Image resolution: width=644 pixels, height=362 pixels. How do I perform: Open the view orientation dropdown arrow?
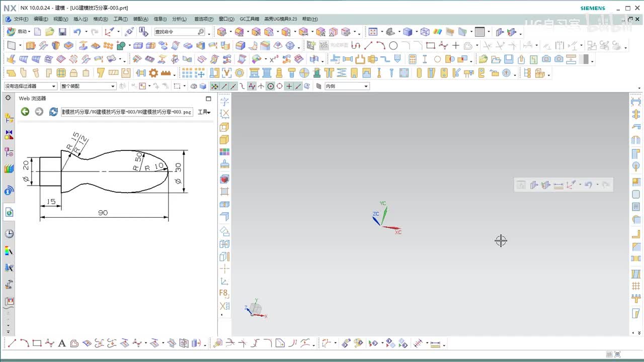399,32
